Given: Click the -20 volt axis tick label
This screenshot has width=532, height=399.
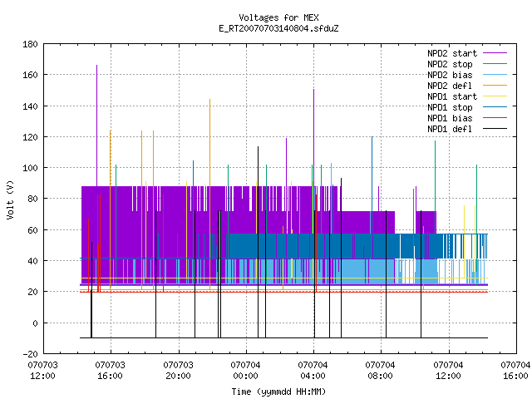Looking at the screenshot, I should pyautogui.click(x=30, y=354).
